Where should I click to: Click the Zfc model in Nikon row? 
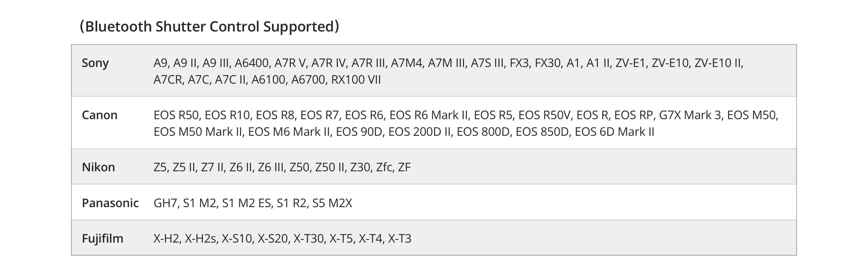point(384,167)
